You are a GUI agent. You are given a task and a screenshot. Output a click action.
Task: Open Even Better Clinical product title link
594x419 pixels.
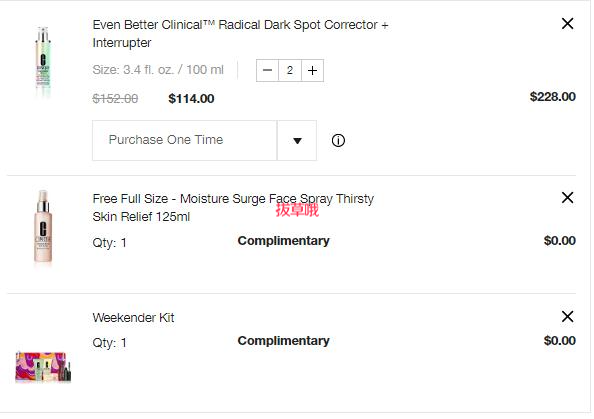[241, 34]
